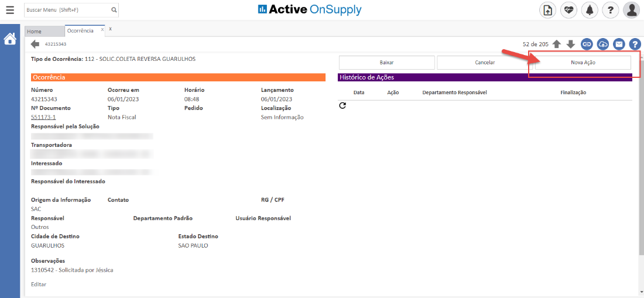Close the Ocorrência tab
Image resolution: width=644 pixels, height=298 pixels.
coord(102,29)
